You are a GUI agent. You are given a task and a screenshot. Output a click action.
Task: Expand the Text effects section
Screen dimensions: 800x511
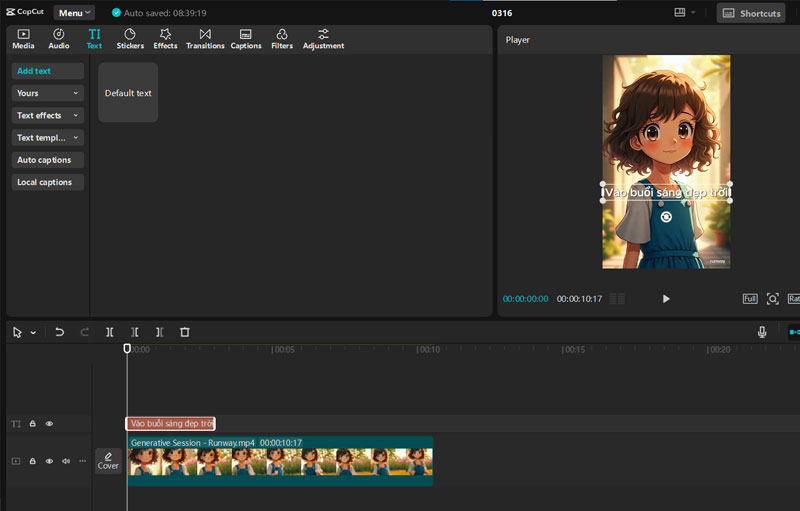coord(48,115)
